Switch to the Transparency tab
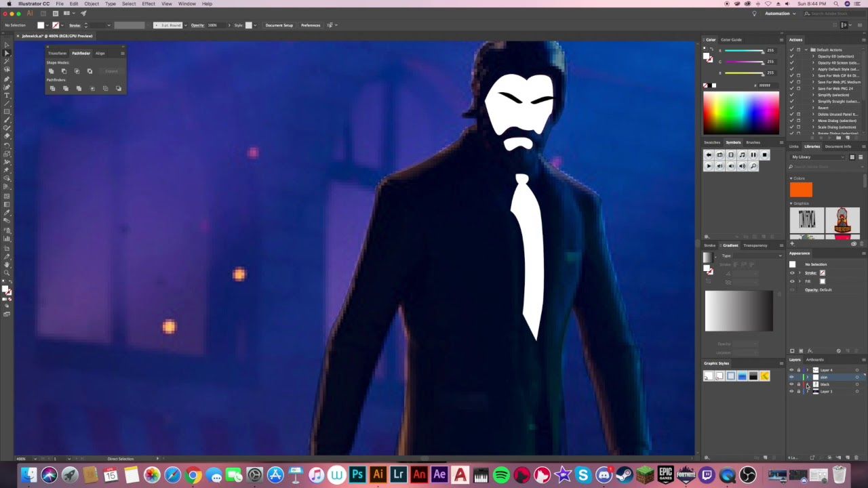 (755, 245)
